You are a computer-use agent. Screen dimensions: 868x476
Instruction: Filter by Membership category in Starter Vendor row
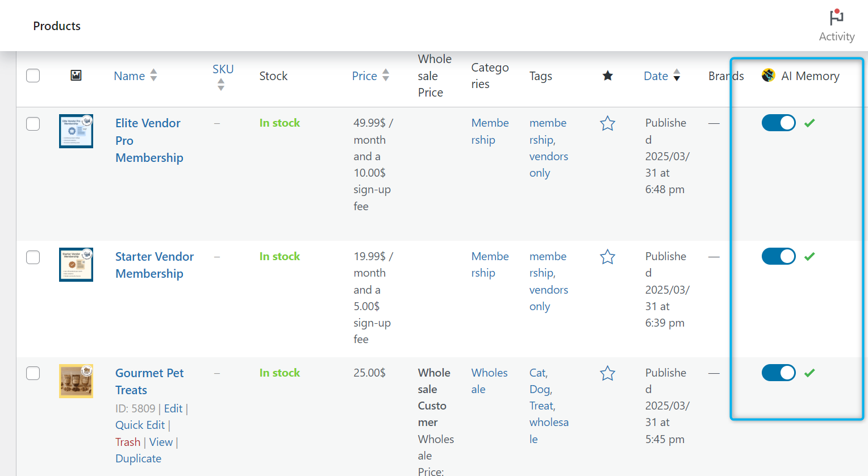click(x=490, y=265)
